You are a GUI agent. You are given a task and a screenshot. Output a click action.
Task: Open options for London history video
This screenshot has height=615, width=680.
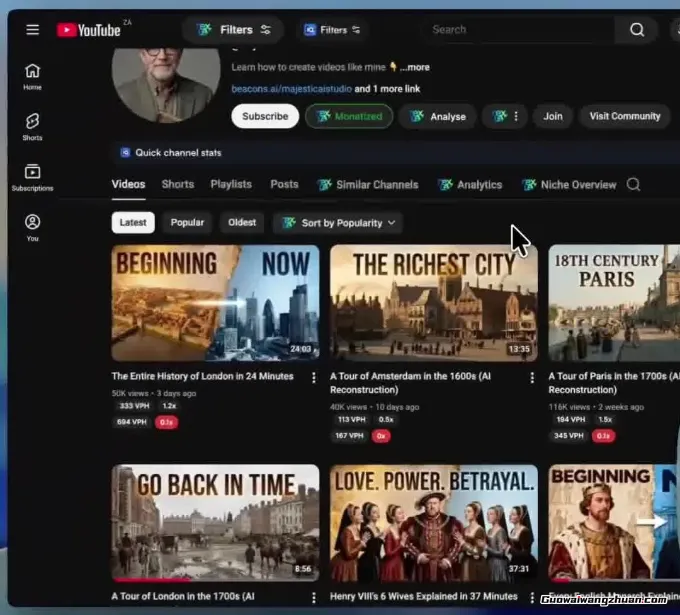(x=313, y=377)
